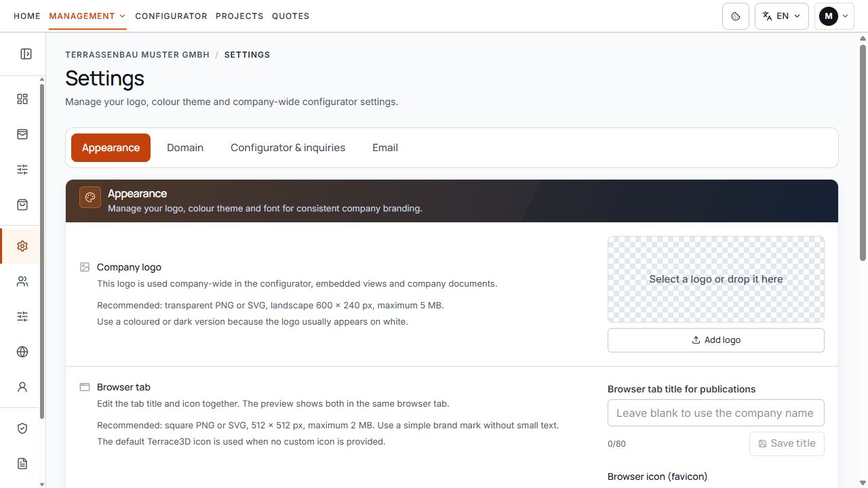Open the EN language dropdown
Screen dimensions: 868x488
tap(782, 16)
